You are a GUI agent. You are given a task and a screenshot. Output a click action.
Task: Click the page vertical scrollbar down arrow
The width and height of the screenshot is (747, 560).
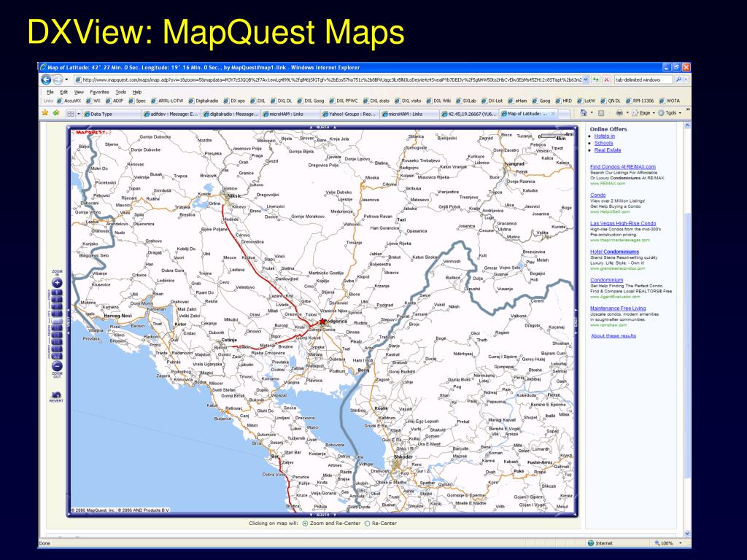687,534
